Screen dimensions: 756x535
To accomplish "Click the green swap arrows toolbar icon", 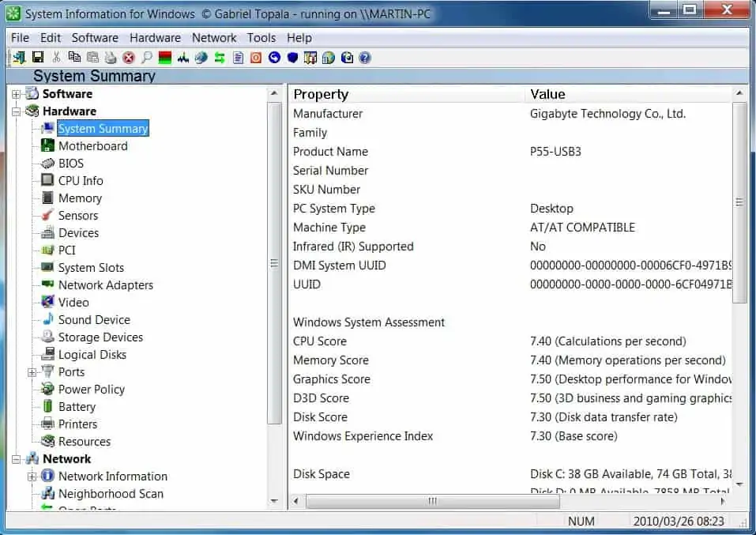I will point(220,58).
